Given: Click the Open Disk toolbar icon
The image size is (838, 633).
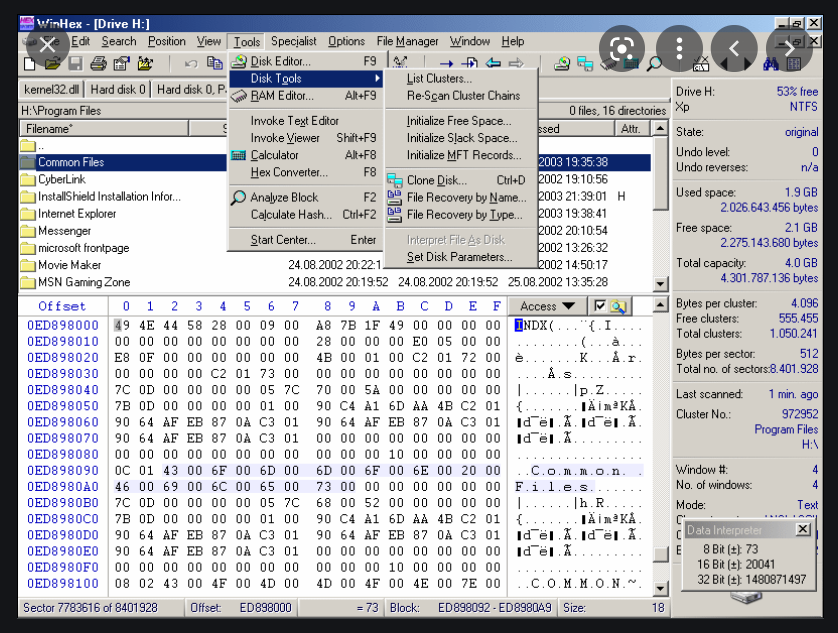Looking at the screenshot, I should tap(562, 64).
